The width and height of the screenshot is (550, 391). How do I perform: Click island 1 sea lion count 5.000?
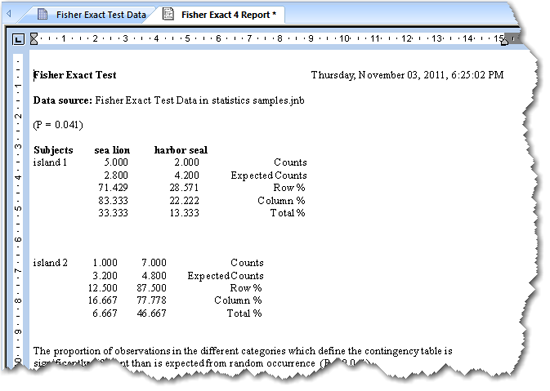(x=116, y=162)
